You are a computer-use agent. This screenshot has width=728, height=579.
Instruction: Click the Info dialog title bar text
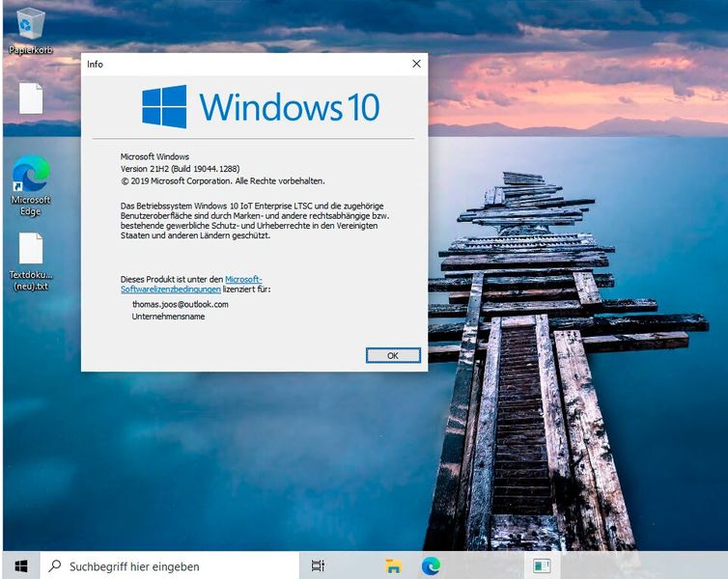point(95,64)
